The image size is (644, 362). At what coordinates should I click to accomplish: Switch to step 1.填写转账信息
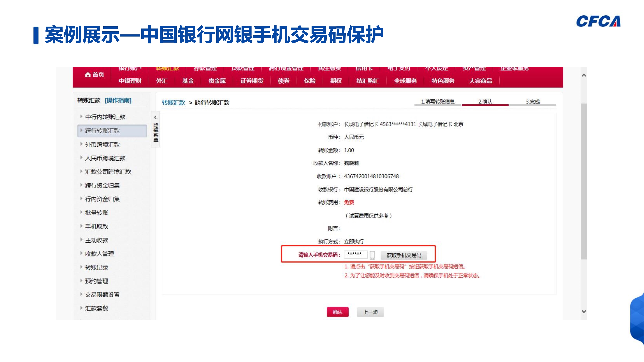tap(437, 102)
